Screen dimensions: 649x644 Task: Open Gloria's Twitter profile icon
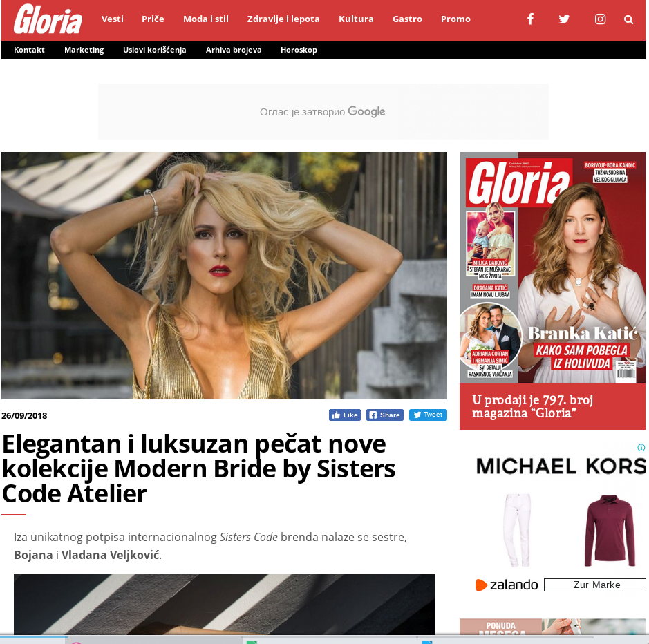point(564,19)
